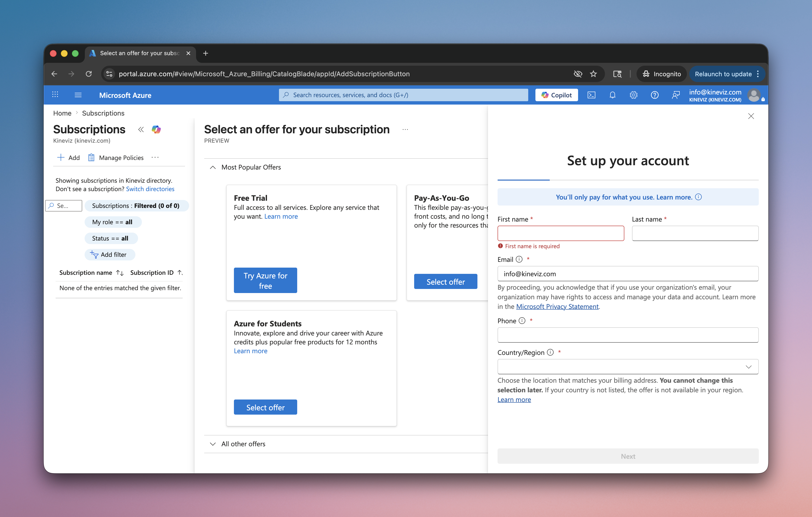812x517 pixels.
Task: Click the Subscriptions breadcrumb
Action: point(103,113)
